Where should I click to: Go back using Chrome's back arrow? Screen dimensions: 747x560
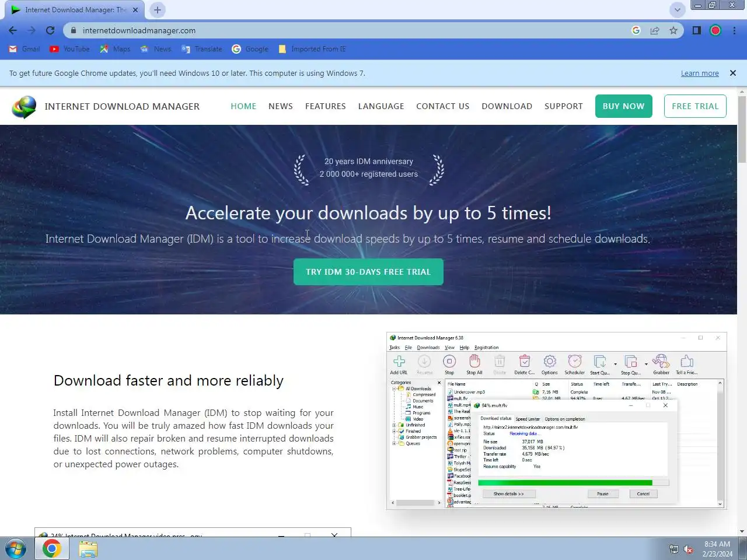coord(13,30)
